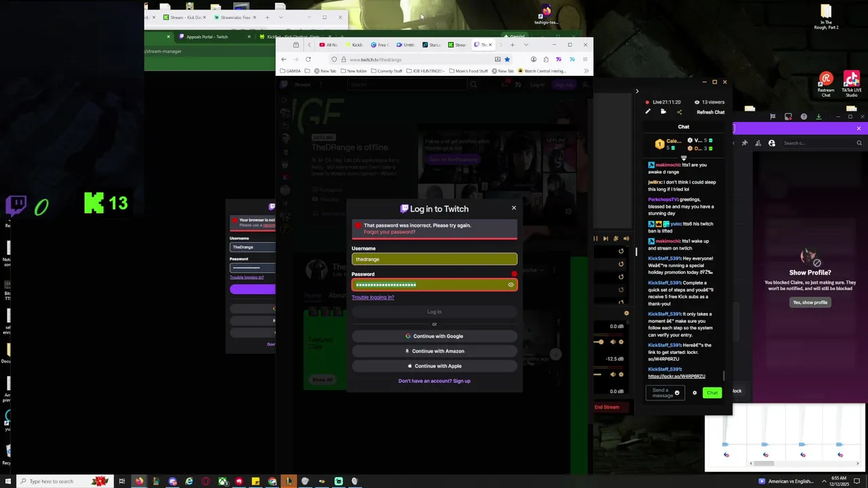Switch to the StarLa… tab
The height and width of the screenshot is (488, 868).
[x=431, y=45]
